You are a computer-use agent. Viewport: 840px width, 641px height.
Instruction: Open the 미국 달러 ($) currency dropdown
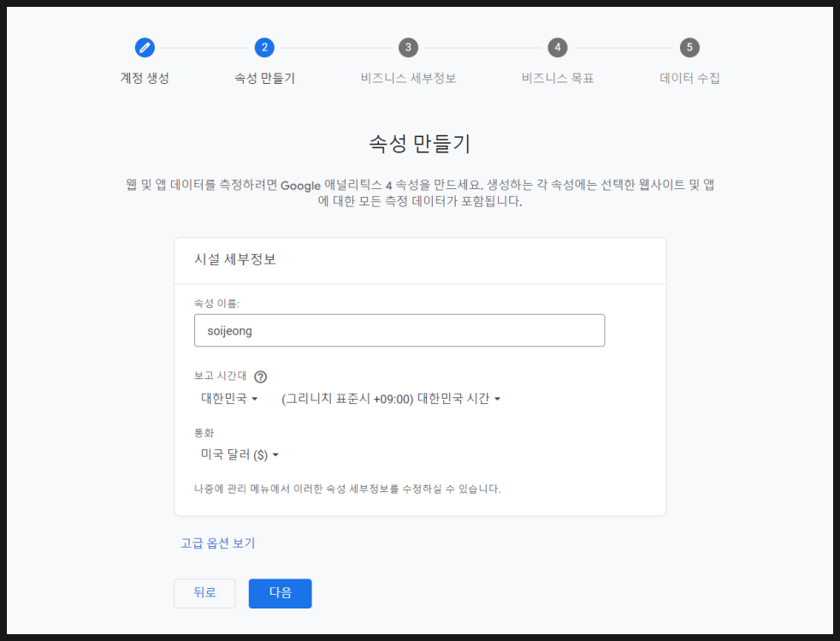[240, 455]
